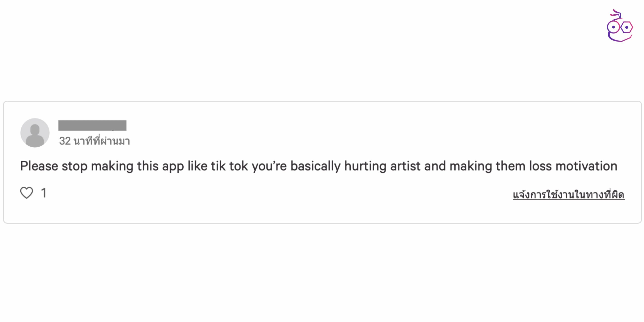Click the number 32 in the timestamp
This screenshot has width=644, height=322.
pyautogui.click(x=65, y=141)
